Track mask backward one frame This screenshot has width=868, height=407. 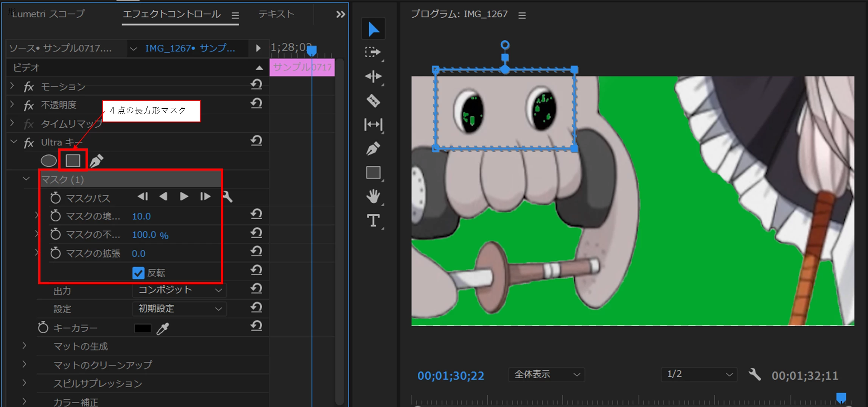pyautogui.click(x=143, y=196)
